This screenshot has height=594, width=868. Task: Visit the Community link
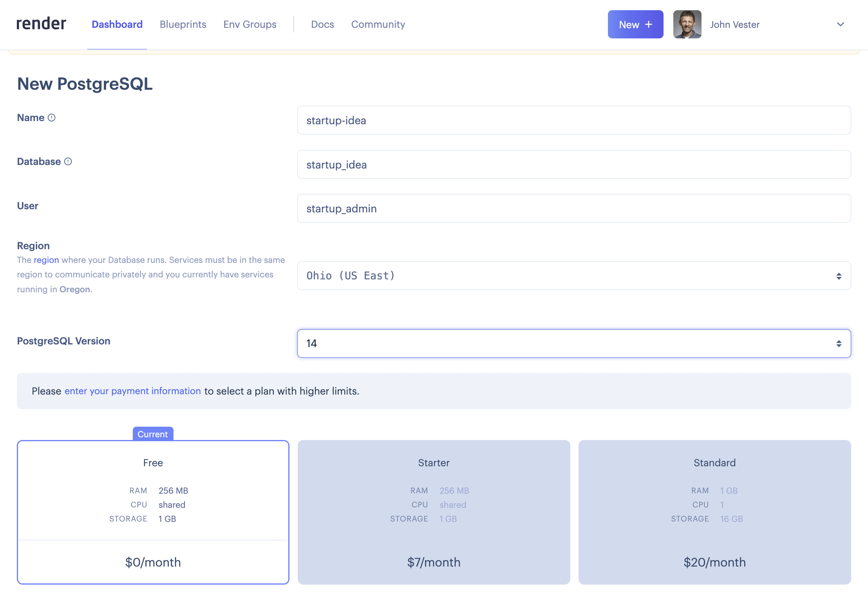(378, 24)
